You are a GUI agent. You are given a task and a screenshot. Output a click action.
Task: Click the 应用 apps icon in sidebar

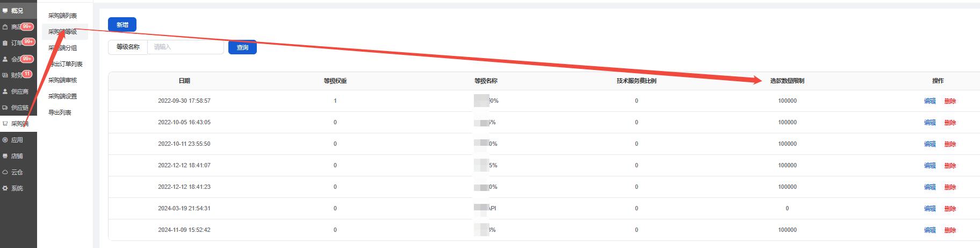(5, 140)
